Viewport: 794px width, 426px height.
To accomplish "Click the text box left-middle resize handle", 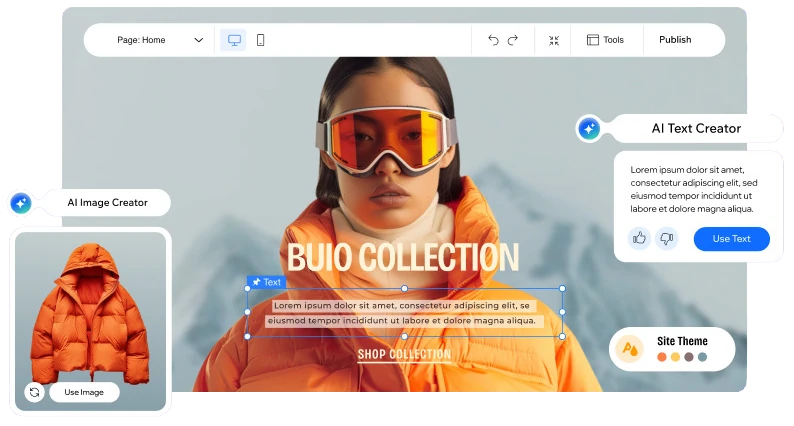I will (248, 312).
